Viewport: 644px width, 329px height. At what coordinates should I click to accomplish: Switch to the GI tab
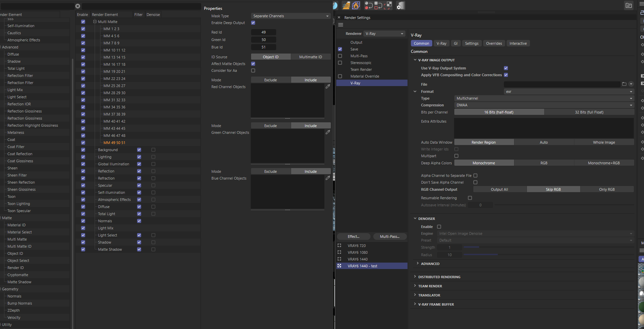456,43
